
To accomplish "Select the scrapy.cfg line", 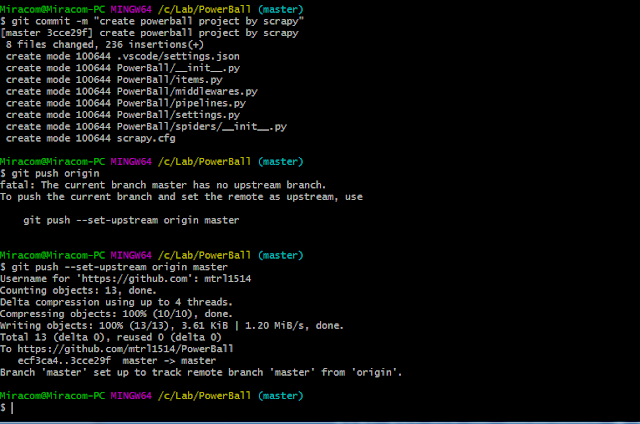I will 91,138.
